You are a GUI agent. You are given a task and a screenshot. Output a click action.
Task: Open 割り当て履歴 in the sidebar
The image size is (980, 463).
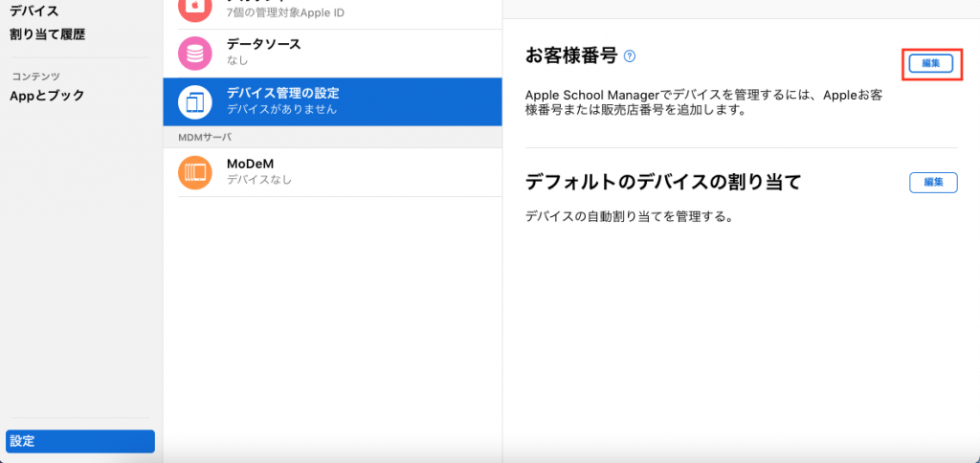(48, 35)
